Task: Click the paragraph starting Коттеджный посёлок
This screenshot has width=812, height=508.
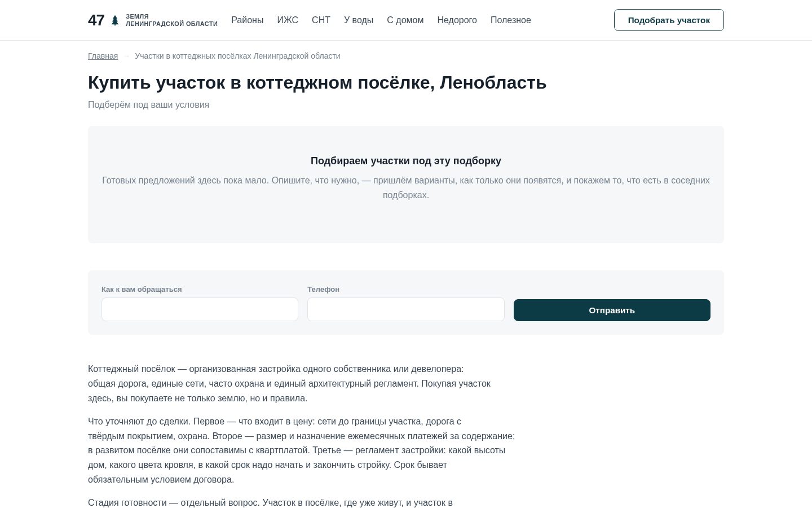Action: tap(289, 383)
